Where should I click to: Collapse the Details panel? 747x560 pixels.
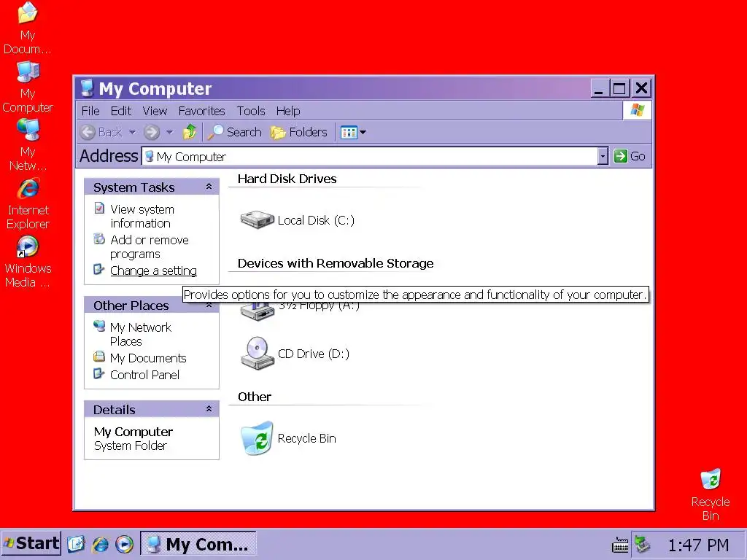pos(209,409)
